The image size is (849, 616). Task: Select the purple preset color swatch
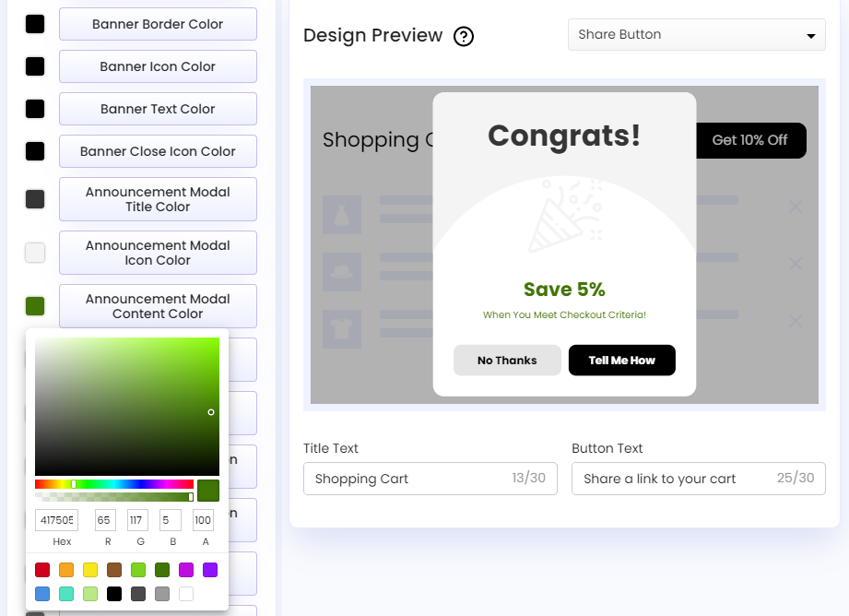point(208,570)
